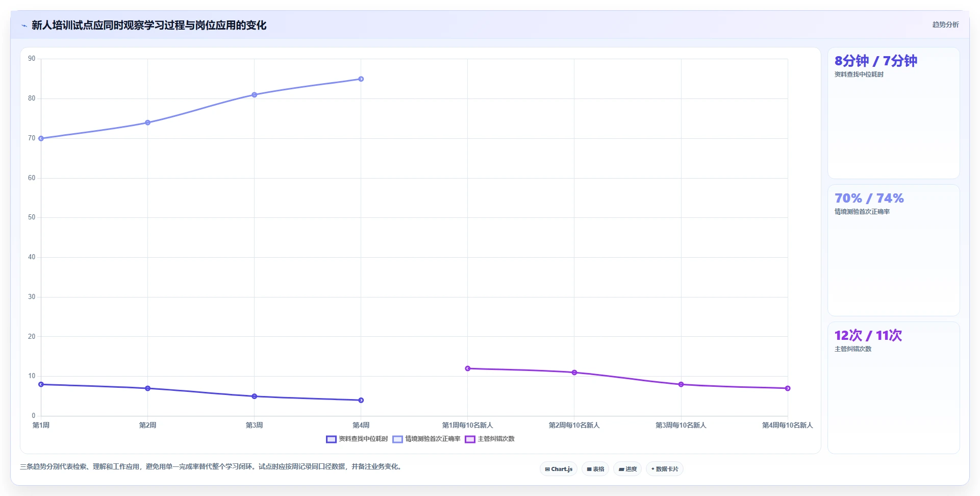The height and width of the screenshot is (496, 980).
Task: Click the x-axis label 第3周每10名新人
Action: pos(681,425)
